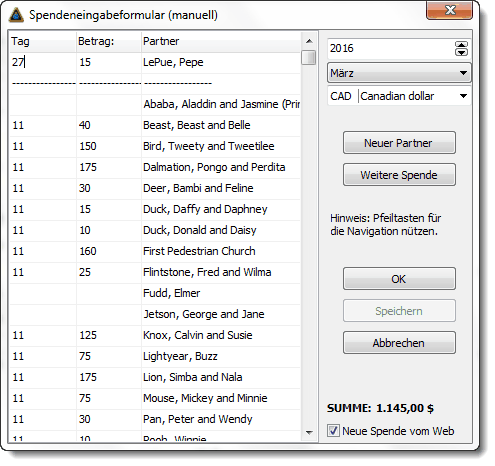Select the Fudd, Elmer partner row
The width and height of the screenshot is (495, 466).
point(155,293)
